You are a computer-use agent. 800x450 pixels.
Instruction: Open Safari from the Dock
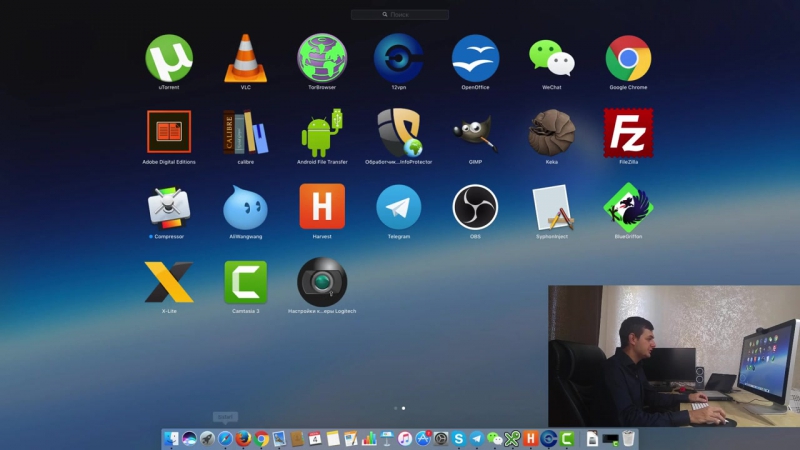click(x=225, y=439)
